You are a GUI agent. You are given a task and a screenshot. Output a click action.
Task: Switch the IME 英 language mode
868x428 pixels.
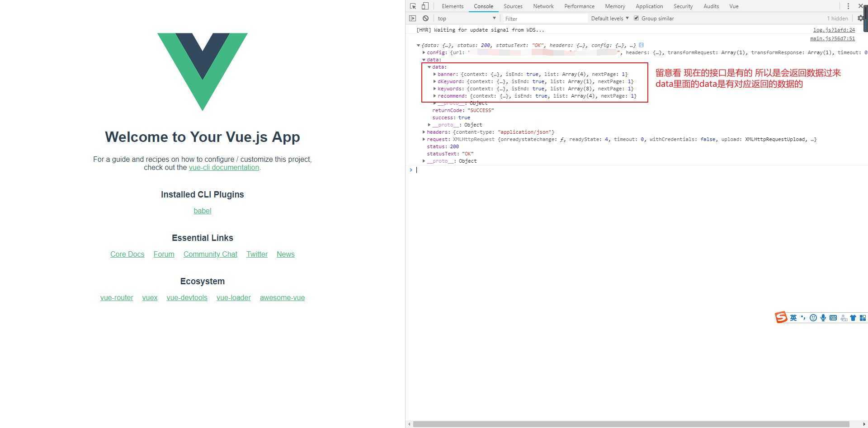point(793,318)
